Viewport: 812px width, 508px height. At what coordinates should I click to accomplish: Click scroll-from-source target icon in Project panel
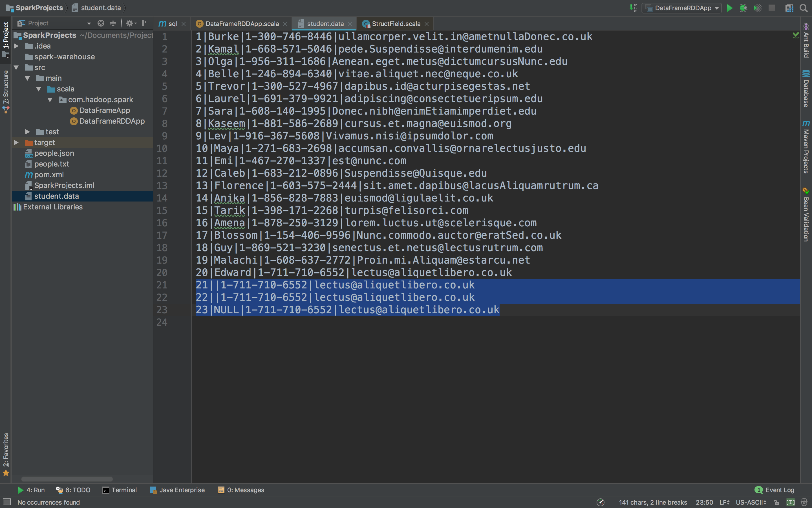pos(101,23)
